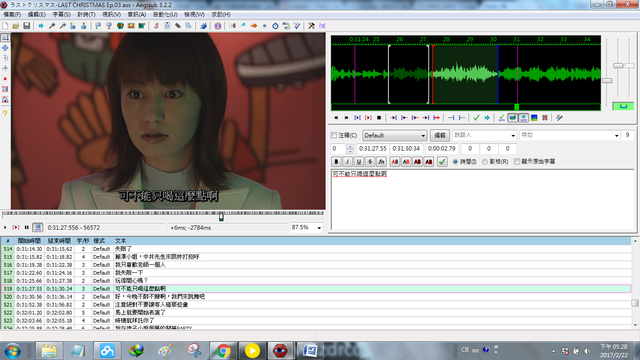The width and height of the screenshot is (640, 360).
Task: Click the green commit checkmark button
Action: tap(442, 162)
